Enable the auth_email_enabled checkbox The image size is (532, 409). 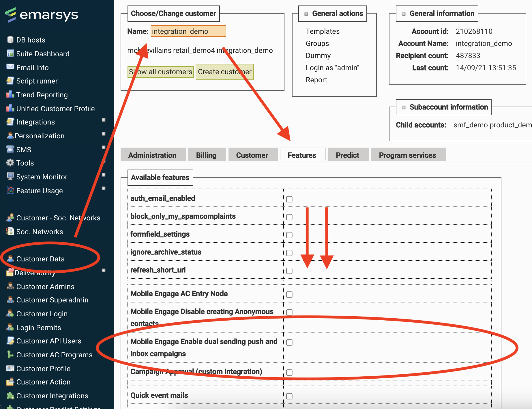289,199
